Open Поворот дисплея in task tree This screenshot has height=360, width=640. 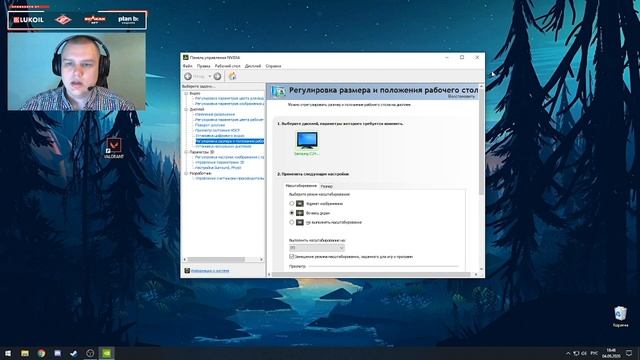210,125
